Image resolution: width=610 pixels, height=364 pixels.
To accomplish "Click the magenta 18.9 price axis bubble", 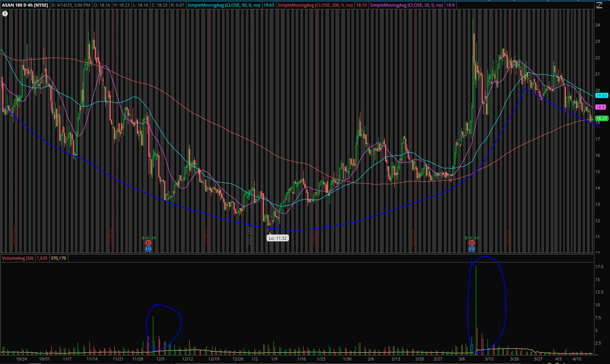I will click(x=600, y=107).
